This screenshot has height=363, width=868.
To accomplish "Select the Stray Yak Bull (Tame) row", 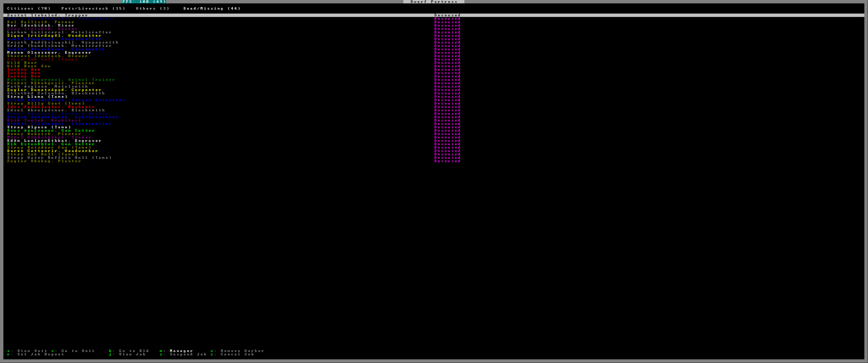I will click(43, 154).
